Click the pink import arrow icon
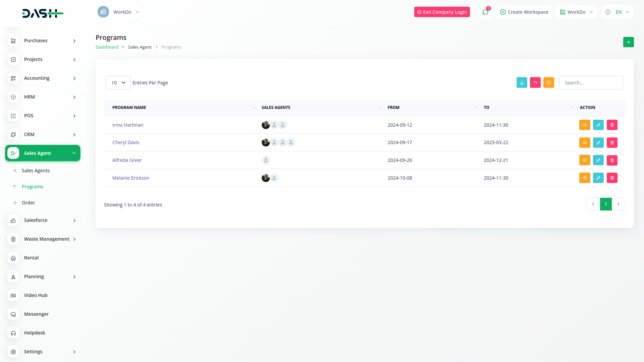 click(535, 82)
